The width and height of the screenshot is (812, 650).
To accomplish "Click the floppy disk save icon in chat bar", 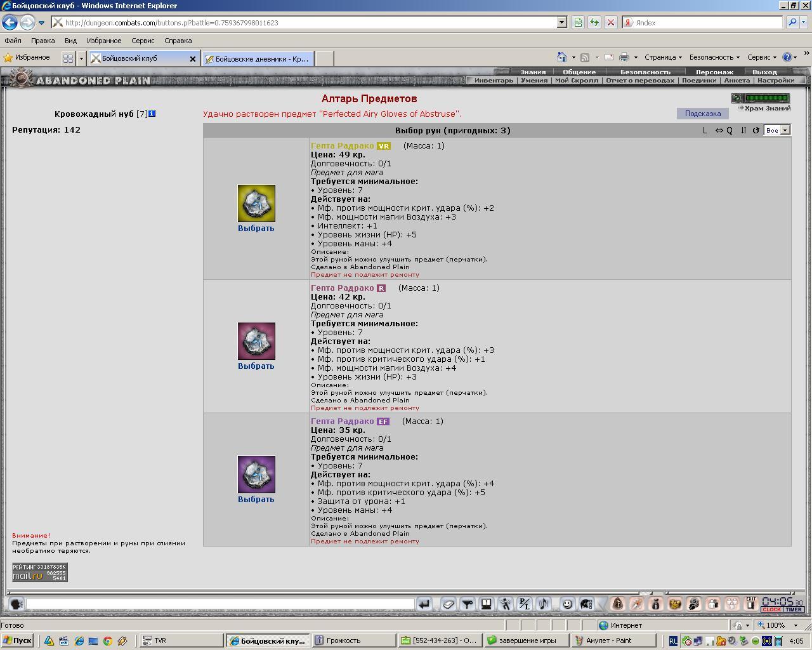I will pos(486,604).
